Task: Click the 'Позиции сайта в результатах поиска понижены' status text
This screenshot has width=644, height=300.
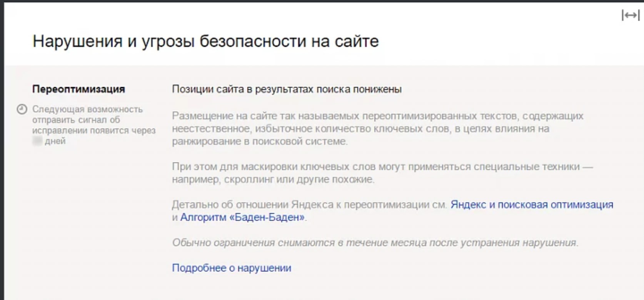Action: pos(287,89)
